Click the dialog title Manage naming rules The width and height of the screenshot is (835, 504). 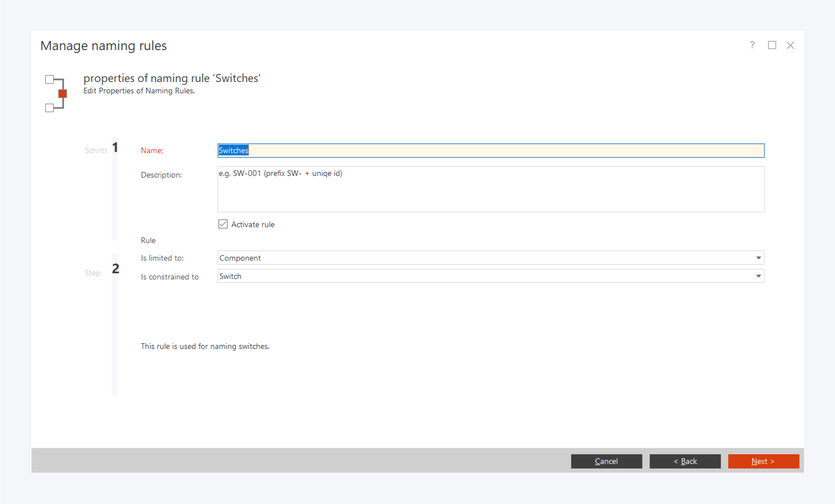pyautogui.click(x=103, y=46)
